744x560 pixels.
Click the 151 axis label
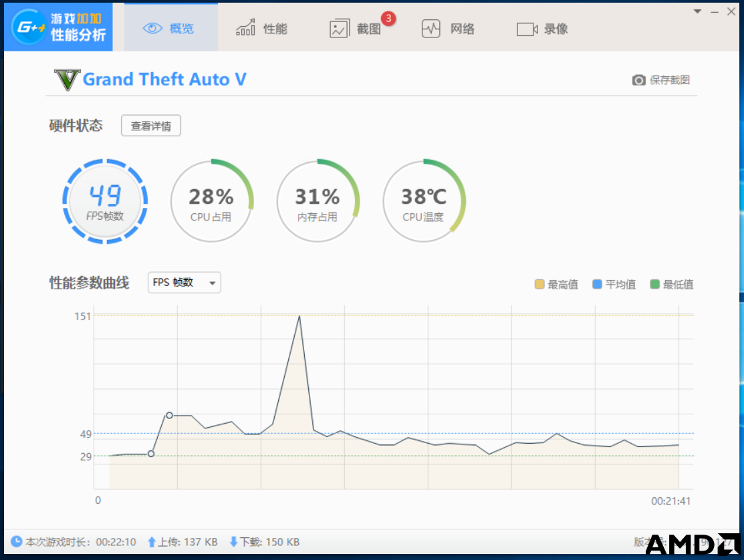coord(83,316)
